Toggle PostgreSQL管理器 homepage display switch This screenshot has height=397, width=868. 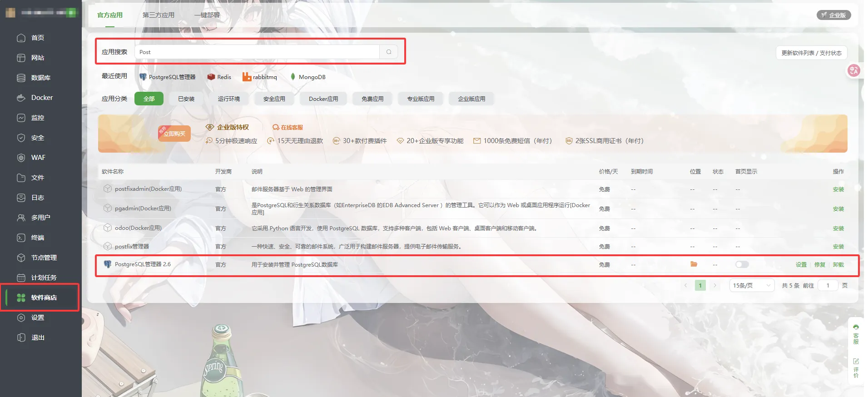742,264
